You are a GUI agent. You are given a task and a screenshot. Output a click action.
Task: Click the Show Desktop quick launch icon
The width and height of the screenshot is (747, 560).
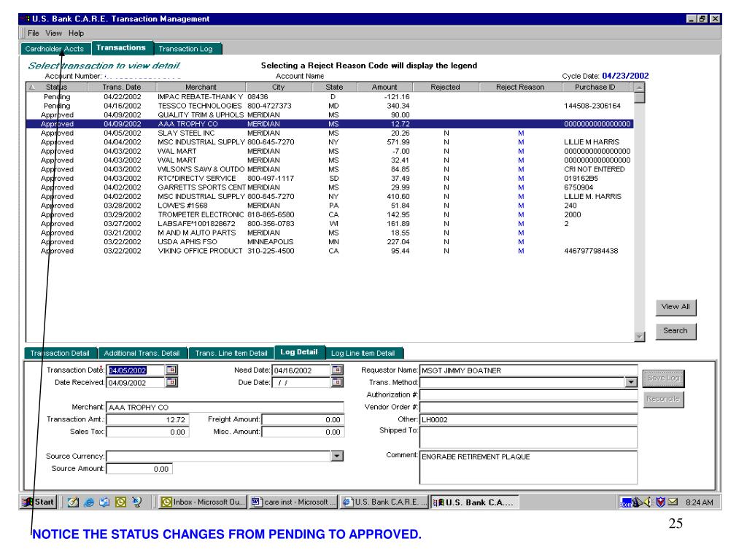click(73, 502)
